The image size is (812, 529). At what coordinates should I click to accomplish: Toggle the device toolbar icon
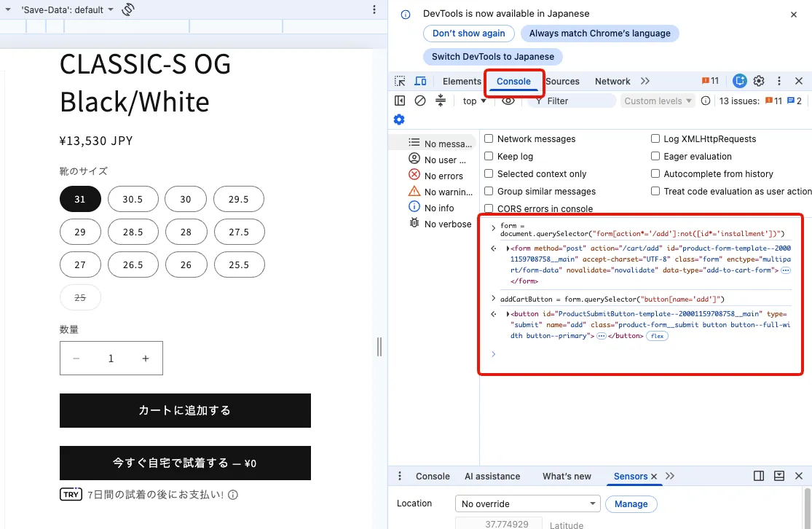click(420, 82)
